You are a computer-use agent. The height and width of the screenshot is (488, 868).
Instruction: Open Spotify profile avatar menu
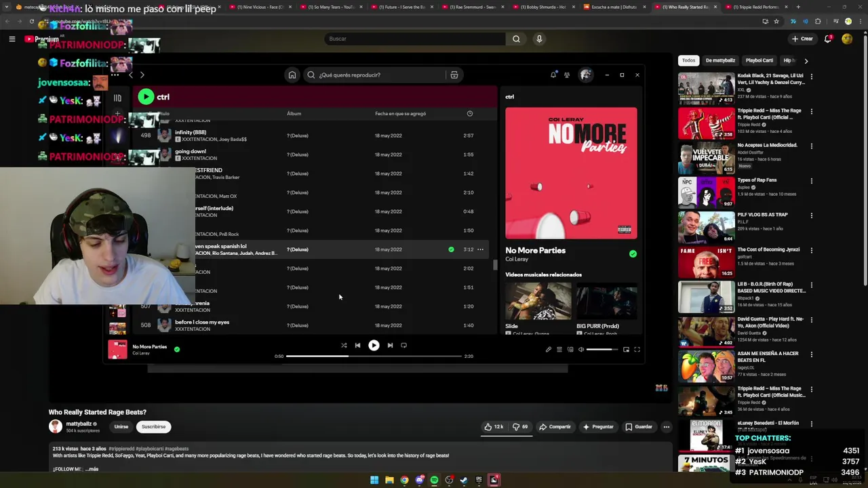[x=585, y=75]
